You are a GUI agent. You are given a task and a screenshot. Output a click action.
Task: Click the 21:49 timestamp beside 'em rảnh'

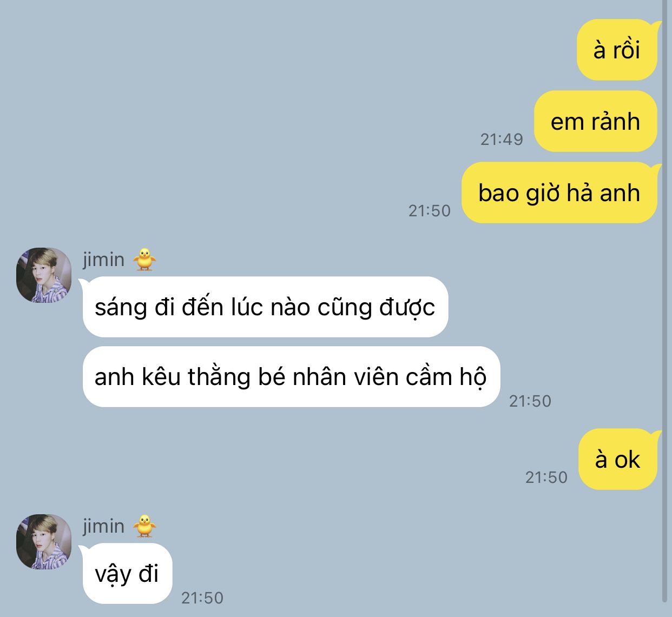point(502,139)
